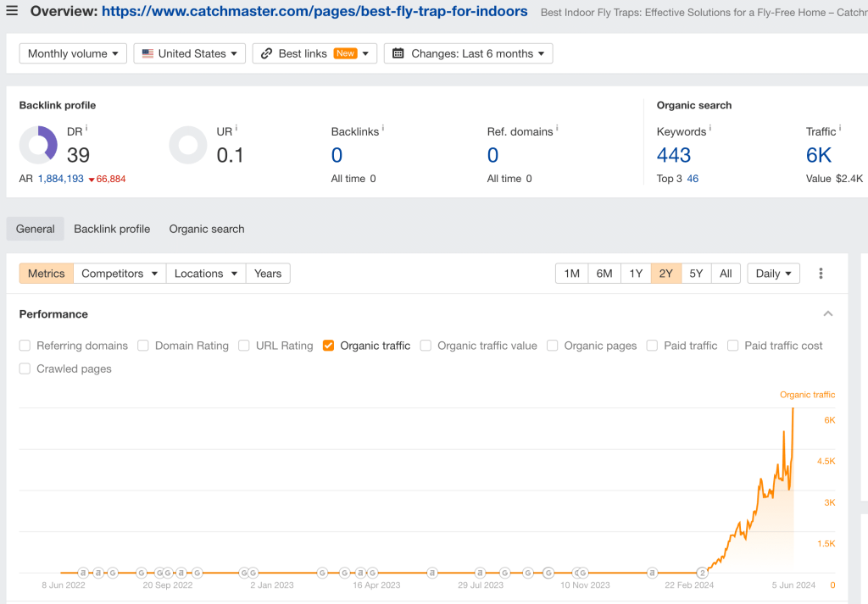The height and width of the screenshot is (604, 868).
Task: Select the Years tab
Action: coord(268,274)
